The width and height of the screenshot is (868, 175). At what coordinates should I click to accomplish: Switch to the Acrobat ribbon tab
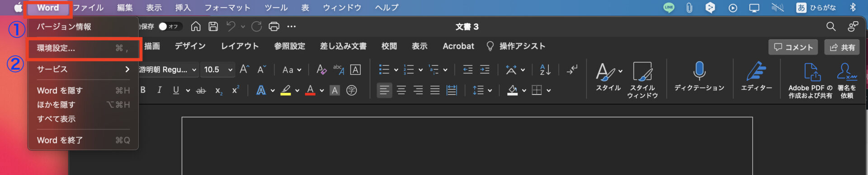click(458, 46)
